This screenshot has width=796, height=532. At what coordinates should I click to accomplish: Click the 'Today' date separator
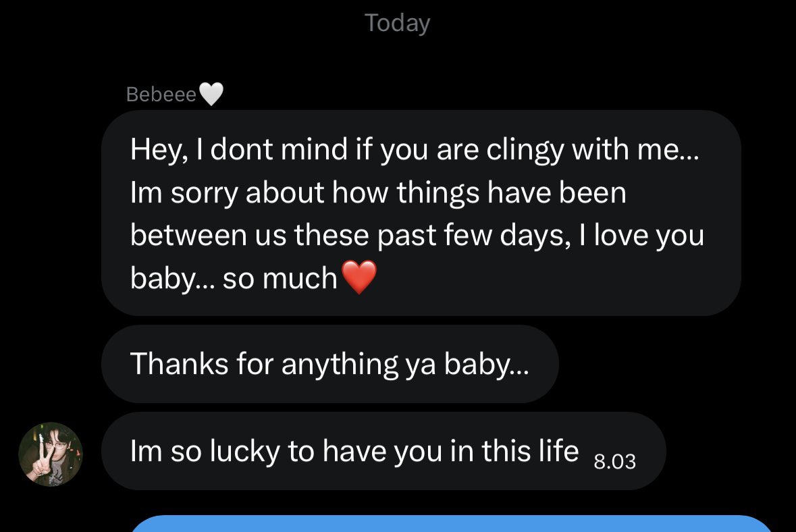398,24
